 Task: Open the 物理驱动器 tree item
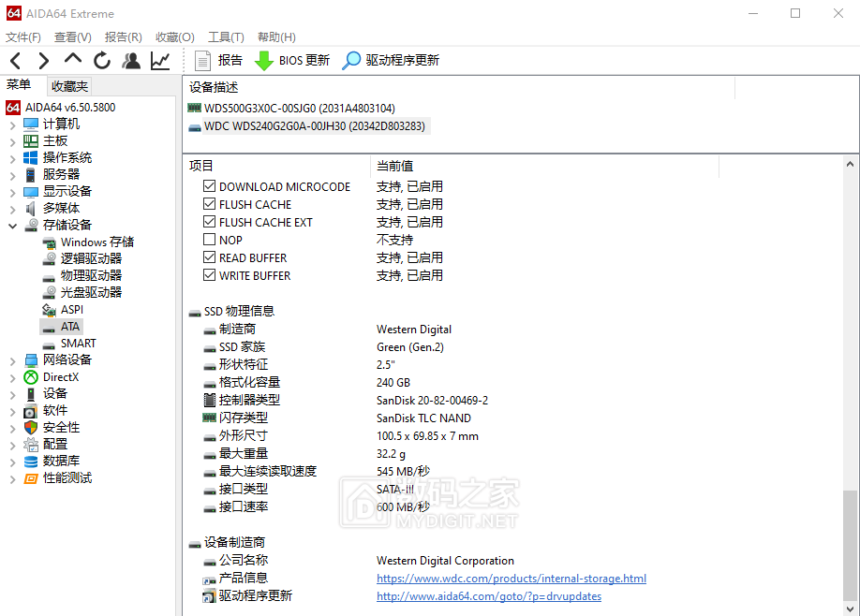(x=91, y=275)
